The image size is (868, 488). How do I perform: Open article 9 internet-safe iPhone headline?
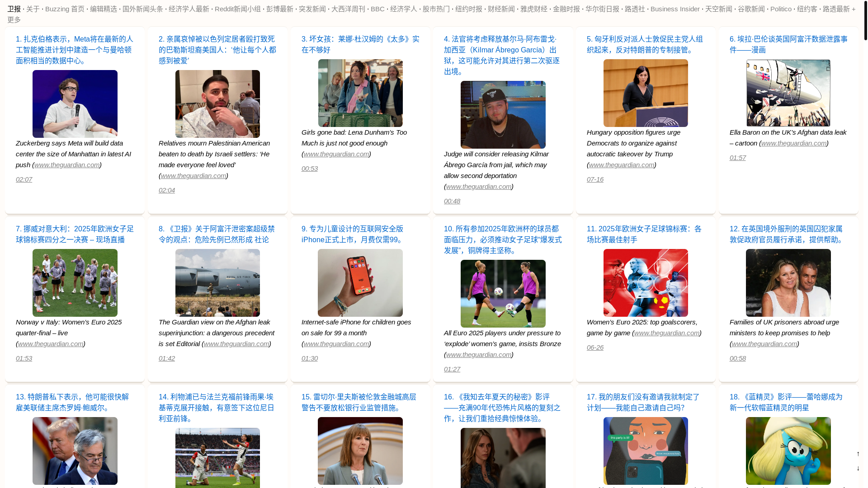click(x=353, y=234)
